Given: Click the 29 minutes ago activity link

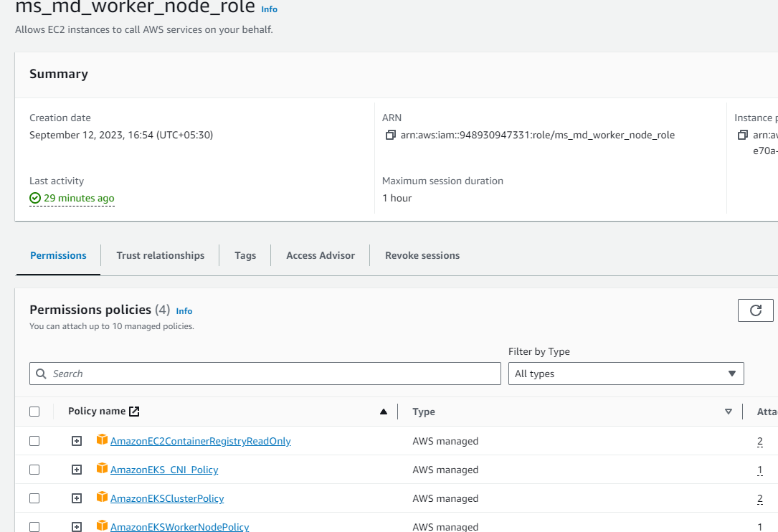Looking at the screenshot, I should pos(79,198).
